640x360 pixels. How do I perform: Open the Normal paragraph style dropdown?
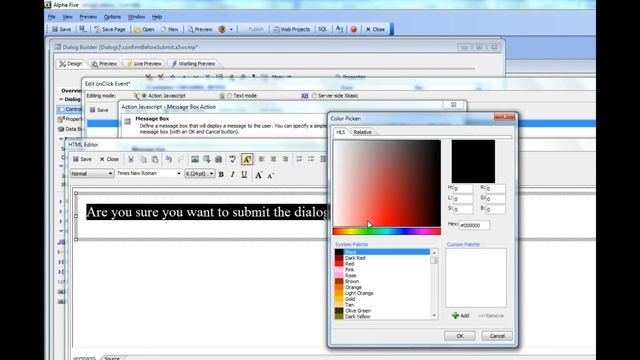pyautogui.click(x=92, y=173)
